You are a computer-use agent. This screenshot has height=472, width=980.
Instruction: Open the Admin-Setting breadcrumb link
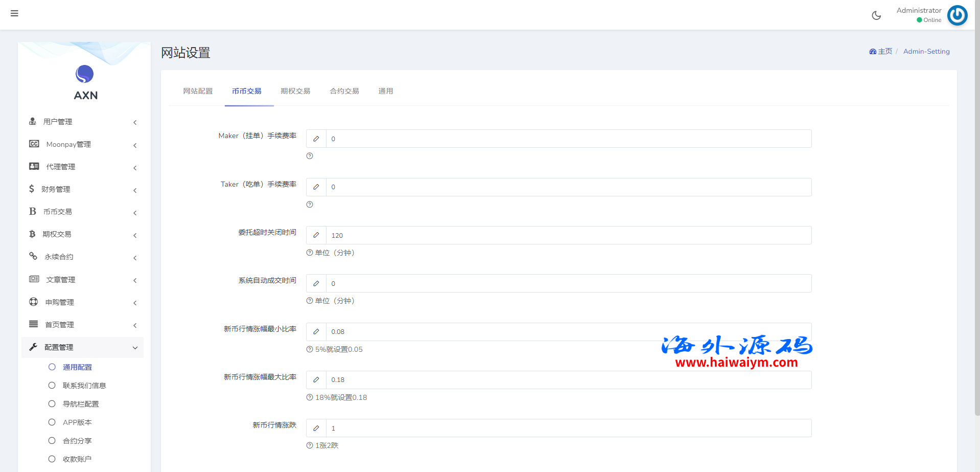(x=926, y=52)
